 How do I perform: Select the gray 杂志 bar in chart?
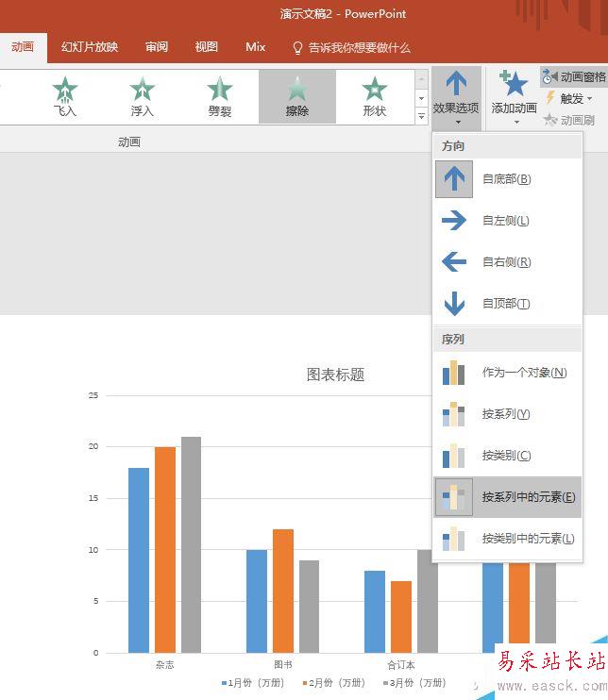coord(192,544)
